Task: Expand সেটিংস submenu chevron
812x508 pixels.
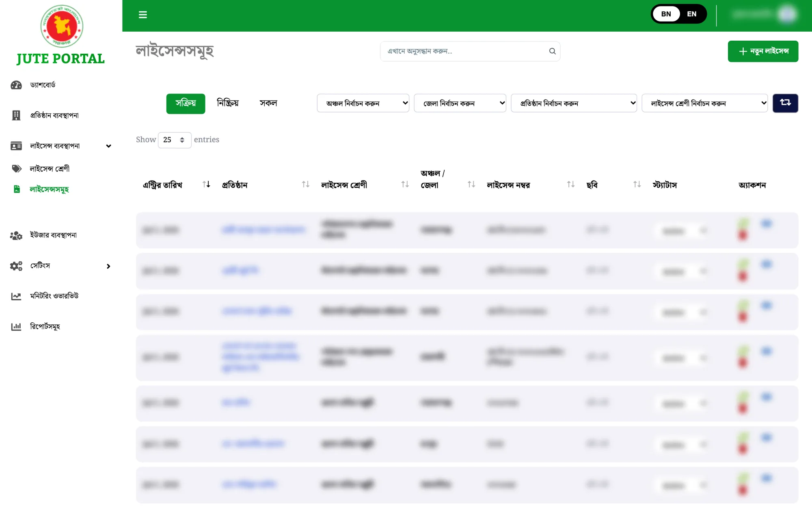Action: (108, 266)
